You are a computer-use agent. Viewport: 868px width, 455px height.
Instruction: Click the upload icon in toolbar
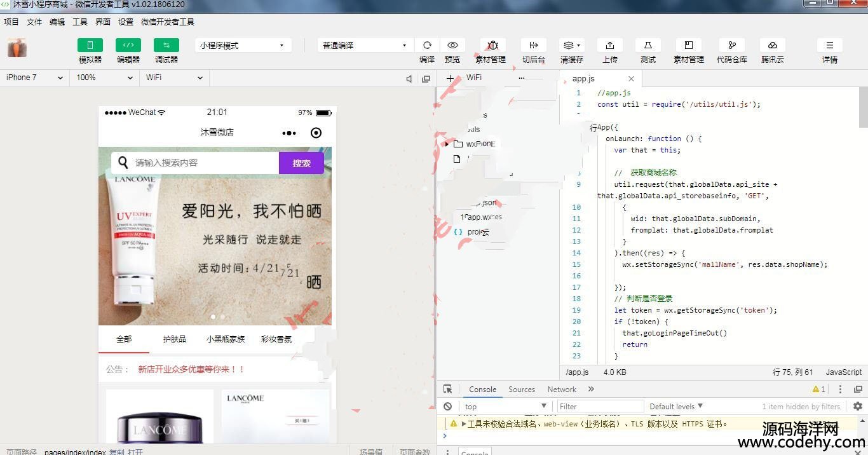click(609, 45)
